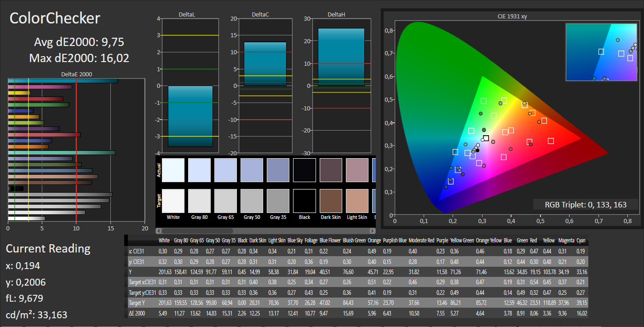Click the Cyan ΔE 2000 value '16,02'
The width and height of the screenshot is (644, 327).
click(582, 314)
